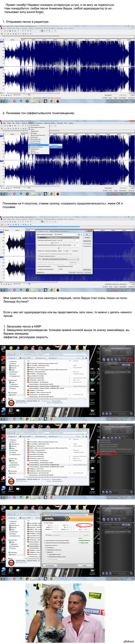Expand the Динамический процессор submenu arrow
Viewport: 135px width, 644px height.
click(48, 135)
